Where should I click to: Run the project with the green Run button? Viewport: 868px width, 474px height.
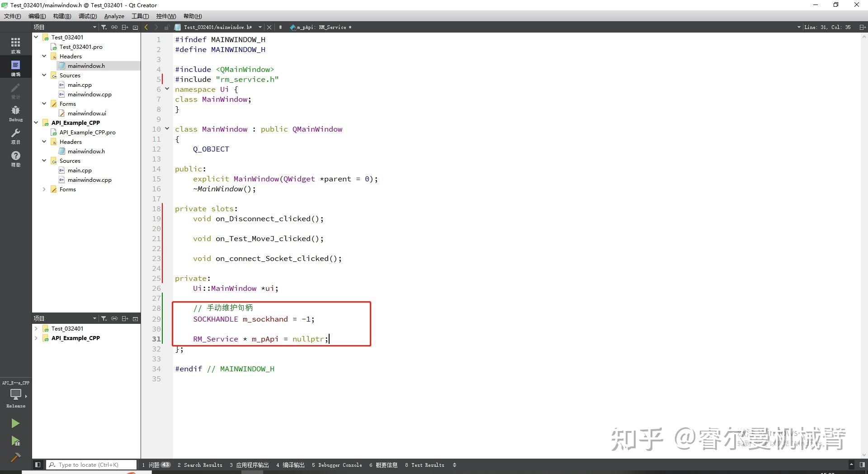click(15, 423)
